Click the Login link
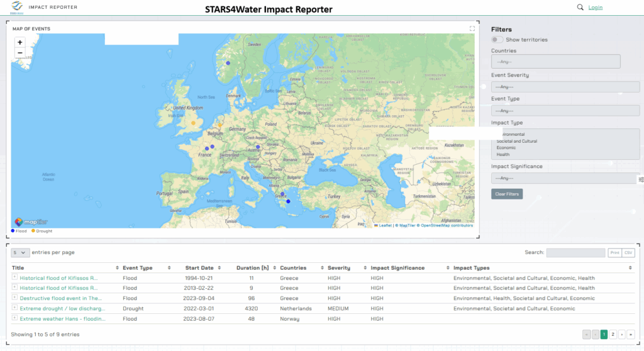 [x=595, y=8]
